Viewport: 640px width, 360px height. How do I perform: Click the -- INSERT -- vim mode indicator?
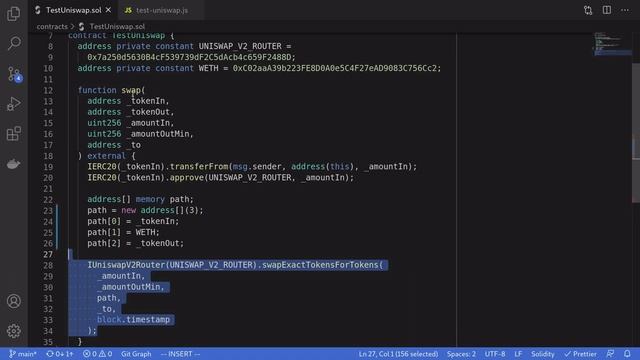coord(180,354)
